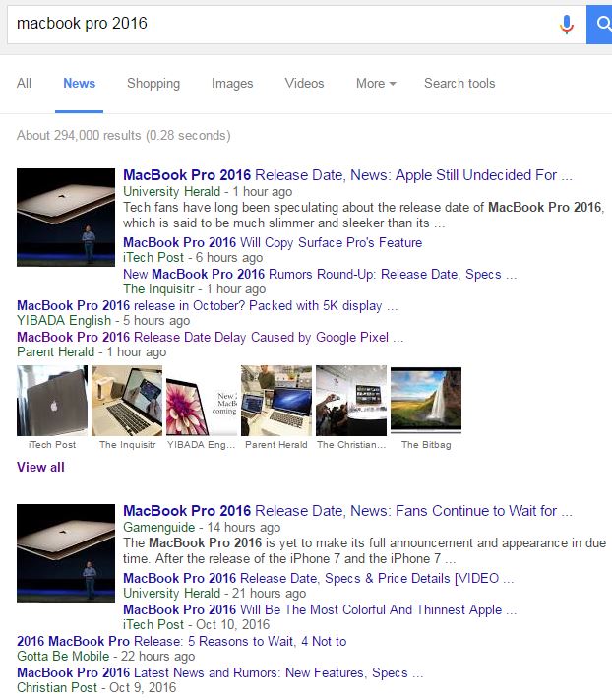Open 'Will Copy Surface Pro's Feature' article
Image resolution: width=612 pixels, height=700 pixels.
[273, 242]
